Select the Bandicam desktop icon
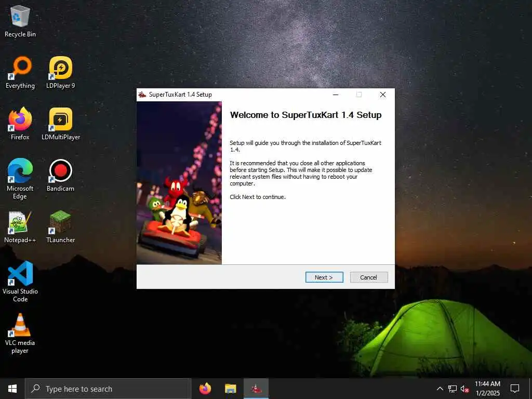 pyautogui.click(x=60, y=176)
